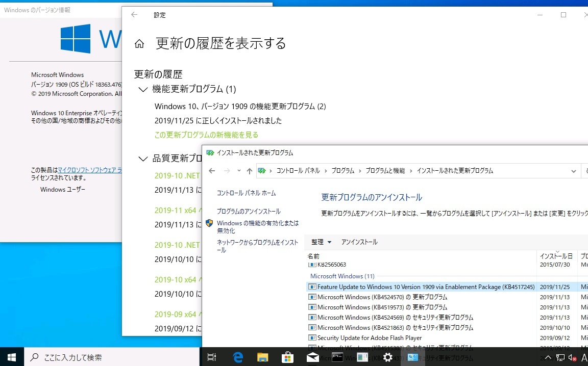The height and width of the screenshot is (366, 588).
Task: Select the KB4521863 security update row
Action: click(446, 327)
